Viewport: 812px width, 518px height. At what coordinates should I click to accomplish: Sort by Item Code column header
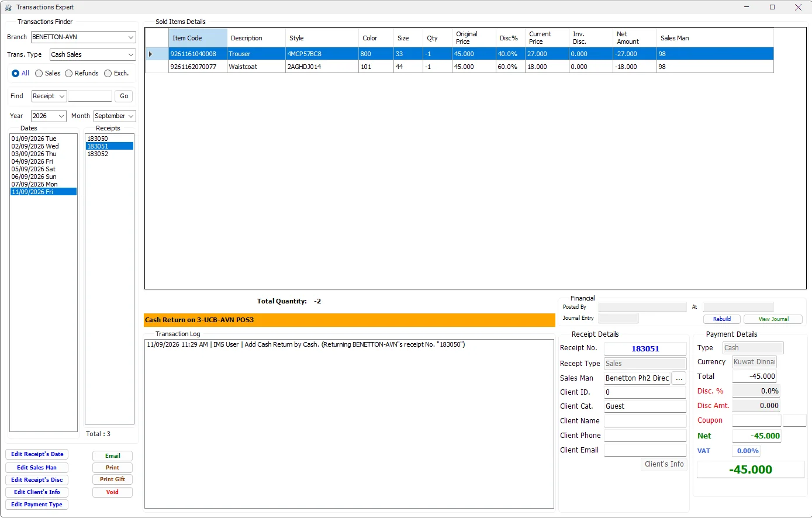click(x=198, y=38)
